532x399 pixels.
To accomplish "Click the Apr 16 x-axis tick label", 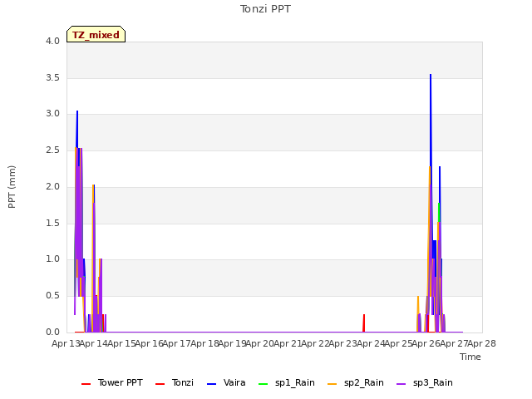I will tap(150, 343).
